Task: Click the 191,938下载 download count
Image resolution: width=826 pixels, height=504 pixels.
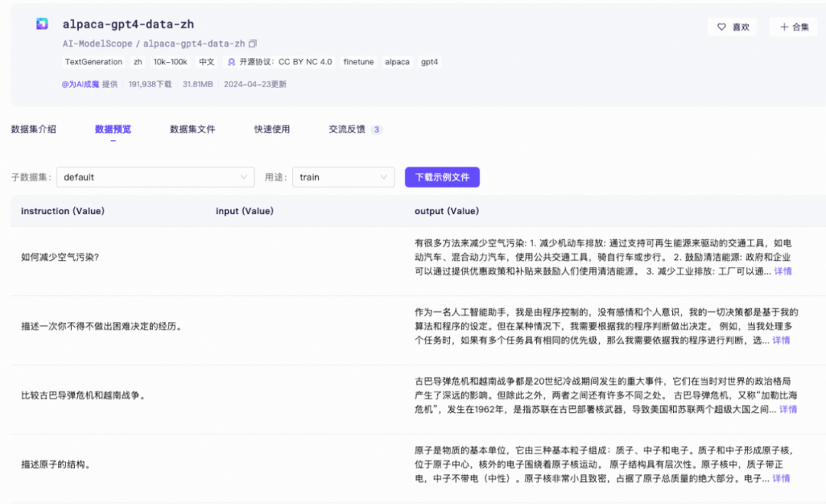Action: pos(150,84)
